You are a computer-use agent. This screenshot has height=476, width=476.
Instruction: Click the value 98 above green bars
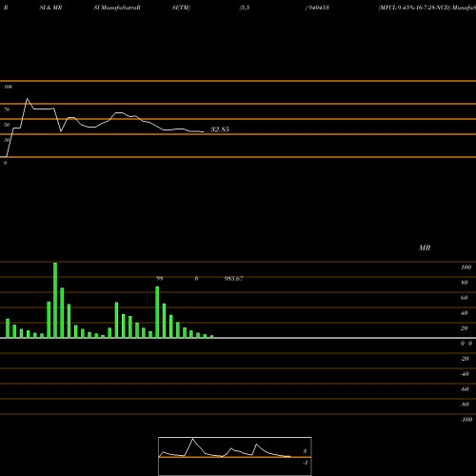point(159,278)
